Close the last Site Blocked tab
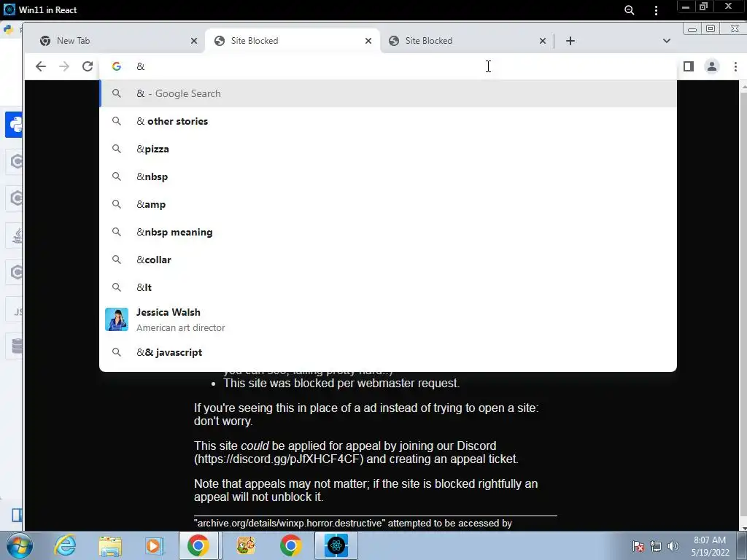The height and width of the screenshot is (560, 747). pos(542,41)
